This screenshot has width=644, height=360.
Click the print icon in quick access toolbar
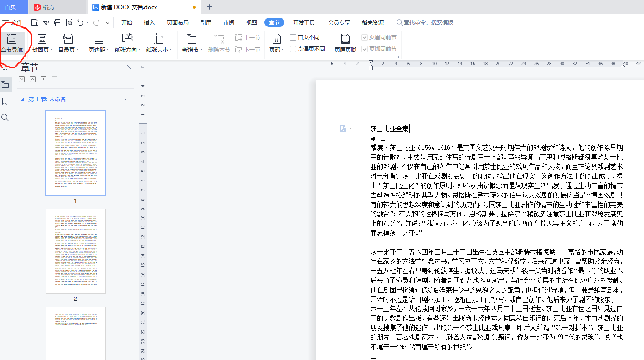click(x=58, y=22)
